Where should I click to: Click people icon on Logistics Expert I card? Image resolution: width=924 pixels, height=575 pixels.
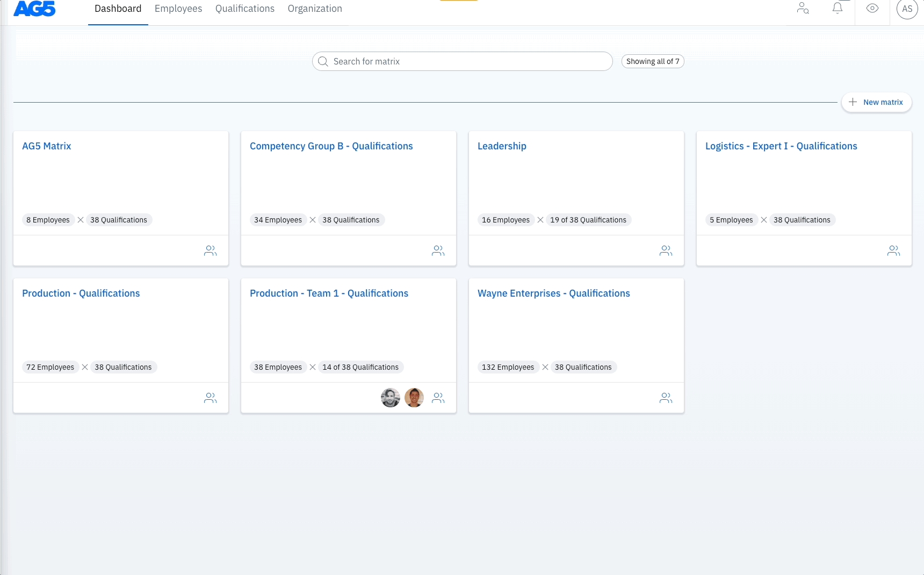pos(893,250)
